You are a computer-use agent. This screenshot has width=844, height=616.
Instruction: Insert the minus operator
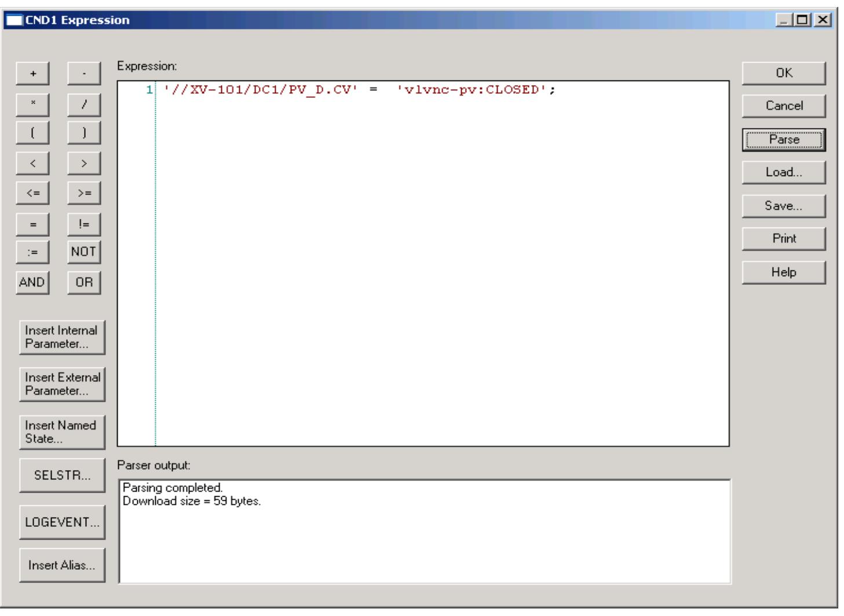click(x=84, y=74)
